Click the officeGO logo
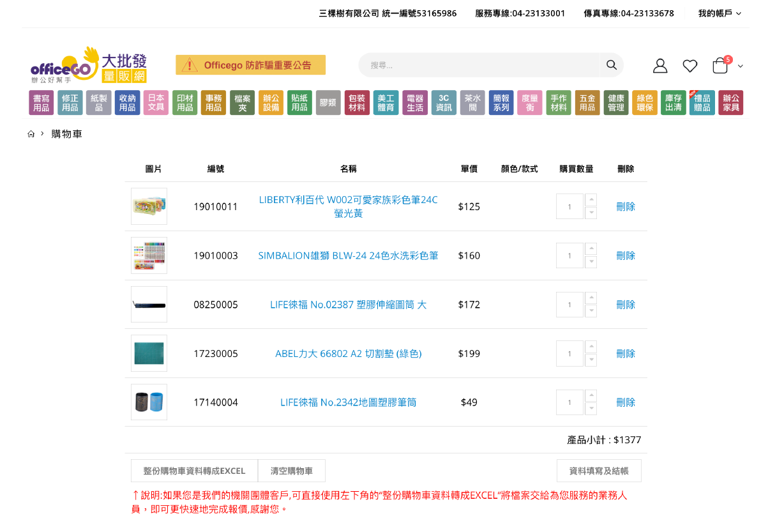761x532 pixels. (x=89, y=65)
